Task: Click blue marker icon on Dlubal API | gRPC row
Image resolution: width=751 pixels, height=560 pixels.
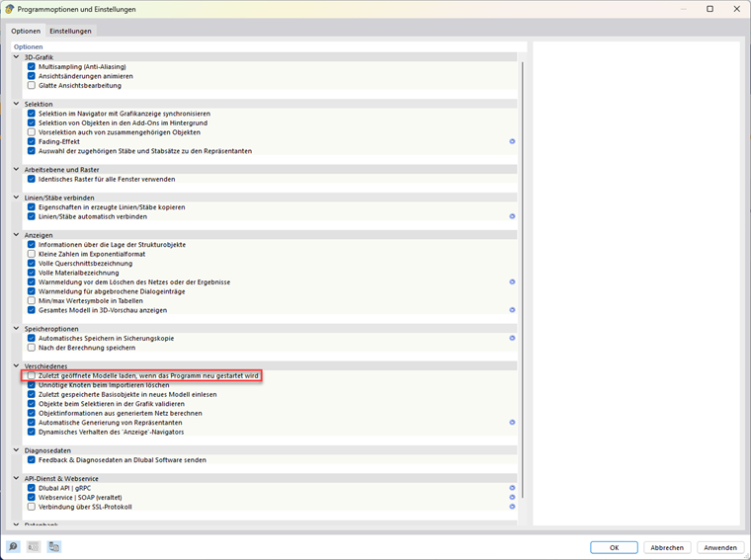Action: pos(512,488)
